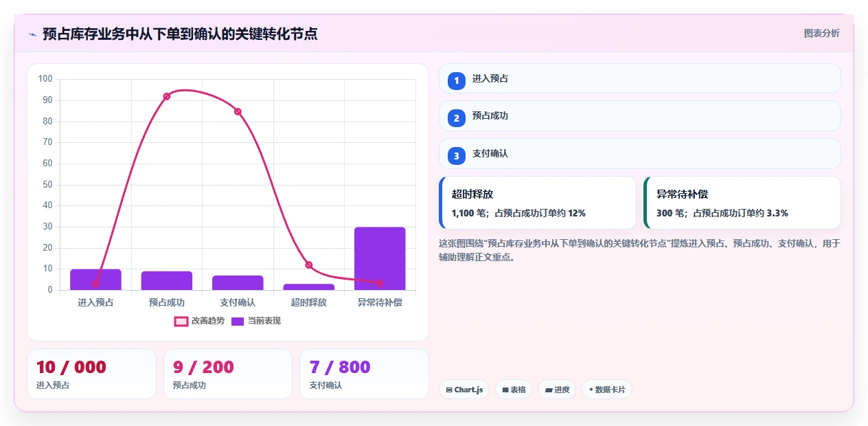Select the 预占成功 step row

pyautogui.click(x=640, y=115)
